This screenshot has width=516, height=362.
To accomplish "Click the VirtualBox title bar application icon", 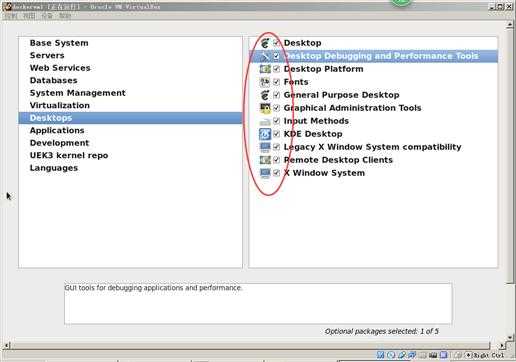I will [8, 6].
